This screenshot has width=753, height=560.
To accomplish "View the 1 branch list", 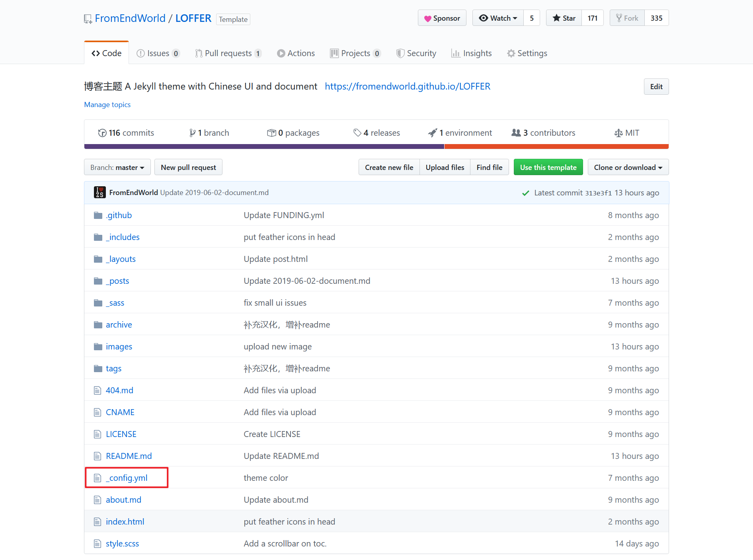I will (x=209, y=133).
